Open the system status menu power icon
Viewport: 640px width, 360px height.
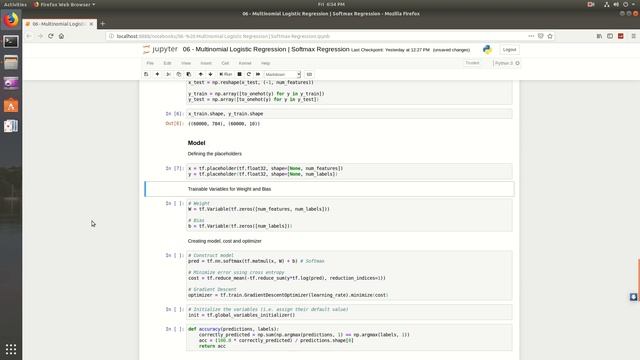pos(626,4)
